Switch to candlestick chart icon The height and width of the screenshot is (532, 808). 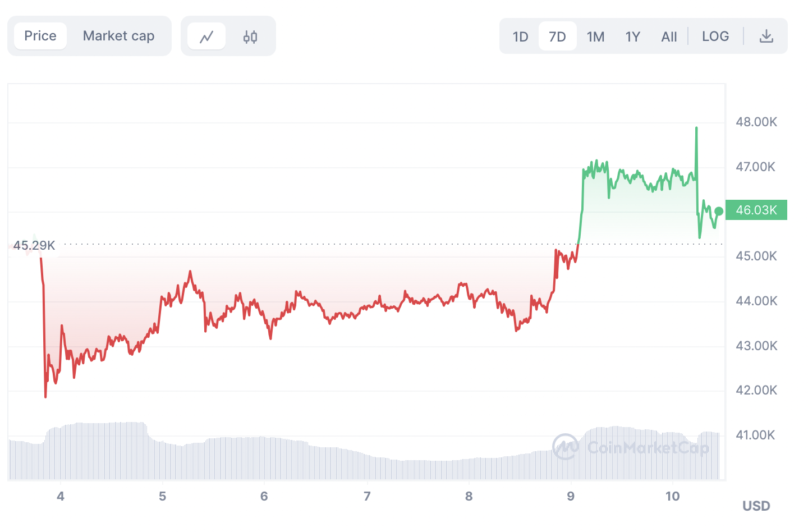coord(250,37)
